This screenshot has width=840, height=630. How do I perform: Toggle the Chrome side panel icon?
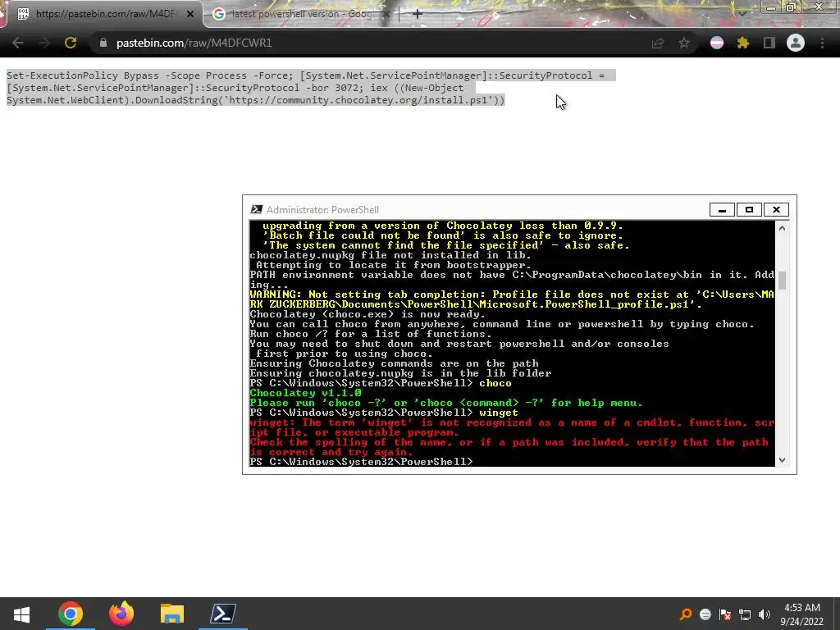[x=769, y=43]
